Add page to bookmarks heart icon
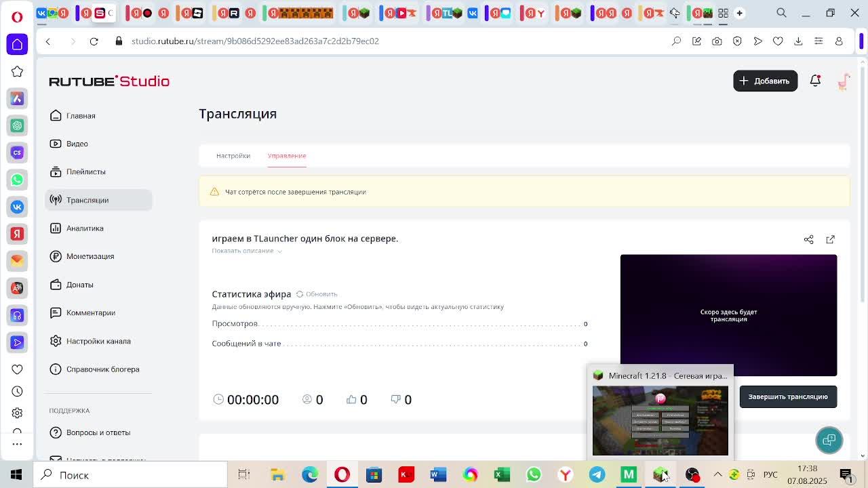The width and height of the screenshot is (868, 488). pyautogui.click(x=778, y=41)
